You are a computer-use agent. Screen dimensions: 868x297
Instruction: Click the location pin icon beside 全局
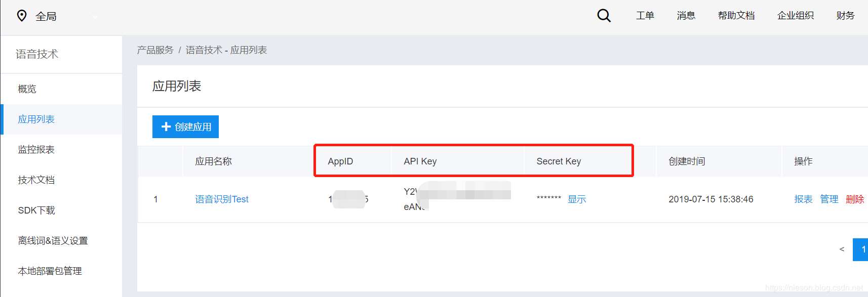coord(22,16)
